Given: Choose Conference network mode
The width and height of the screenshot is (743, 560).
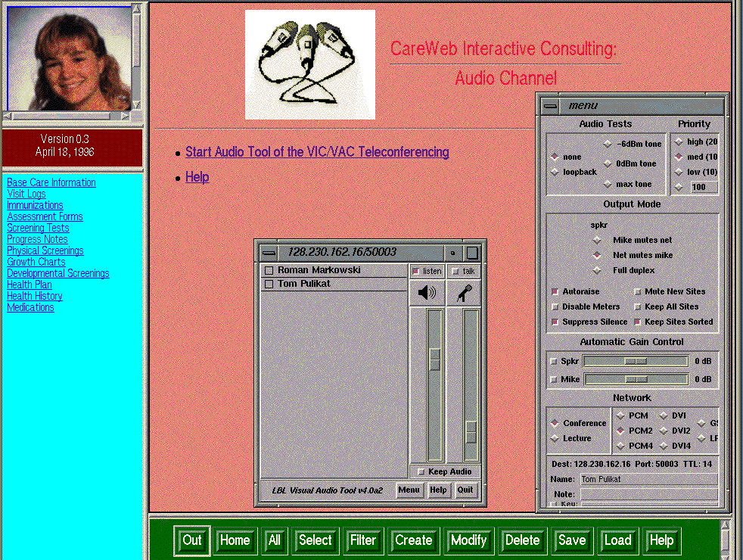Looking at the screenshot, I should [555, 423].
